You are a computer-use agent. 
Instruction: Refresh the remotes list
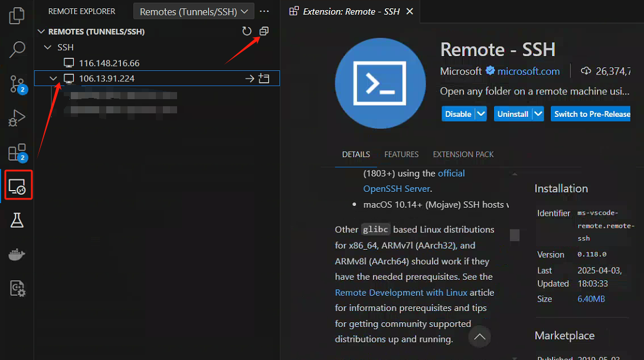[246, 31]
